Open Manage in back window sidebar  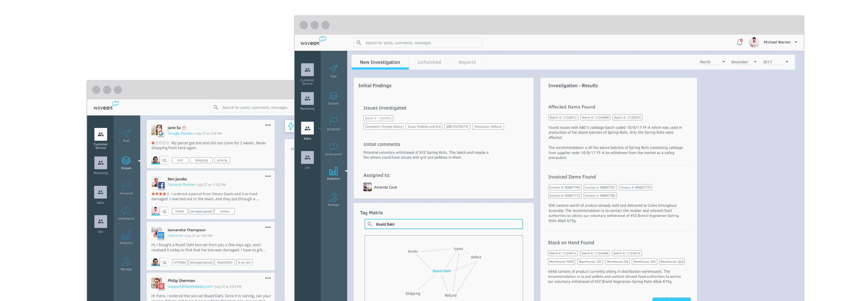coord(126,264)
